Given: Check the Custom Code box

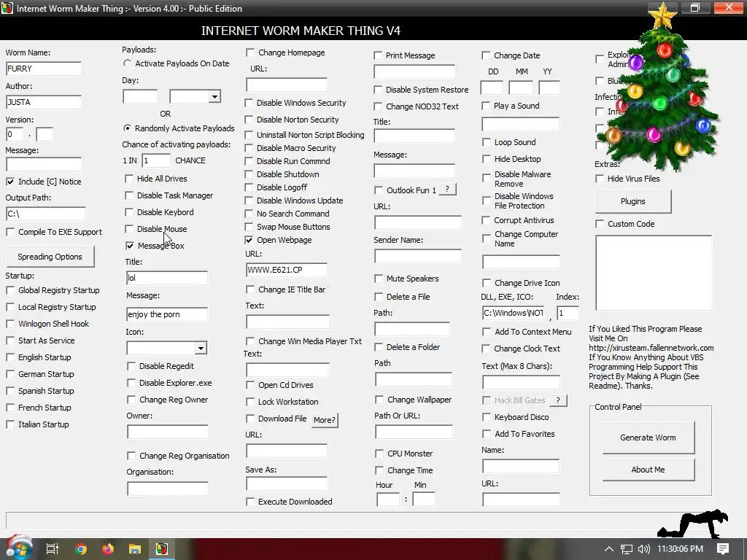Looking at the screenshot, I should coord(600,224).
